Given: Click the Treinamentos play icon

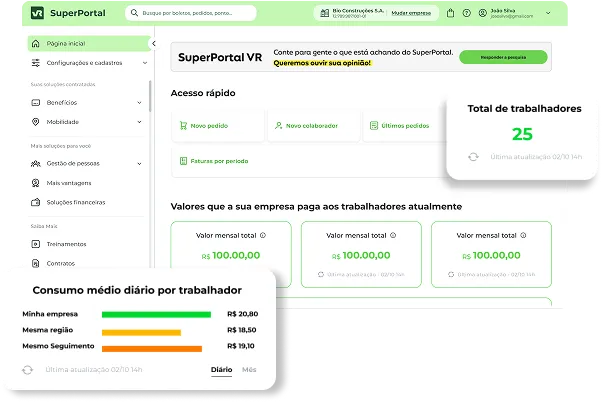Looking at the screenshot, I should click(x=36, y=244).
